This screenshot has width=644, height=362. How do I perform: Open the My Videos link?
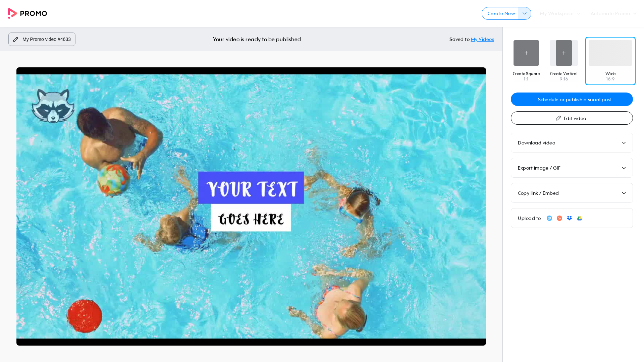482,39
